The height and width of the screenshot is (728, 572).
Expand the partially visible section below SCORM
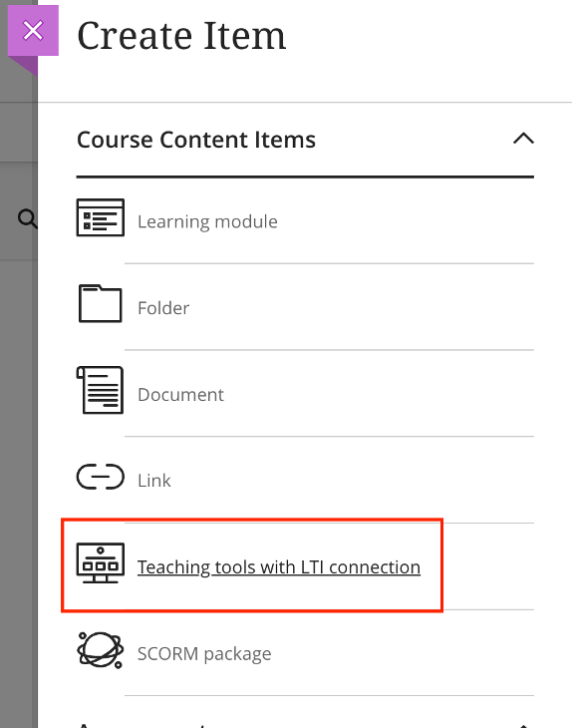tap(523, 725)
